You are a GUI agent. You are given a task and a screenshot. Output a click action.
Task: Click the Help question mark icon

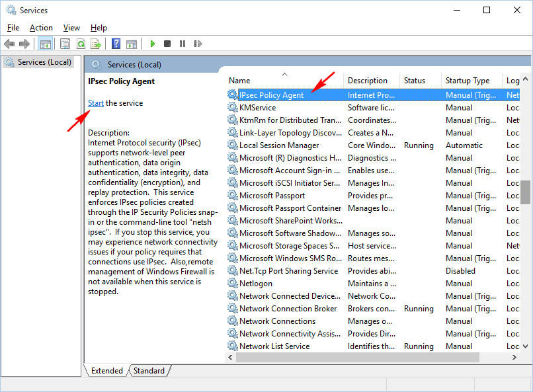pyautogui.click(x=116, y=44)
